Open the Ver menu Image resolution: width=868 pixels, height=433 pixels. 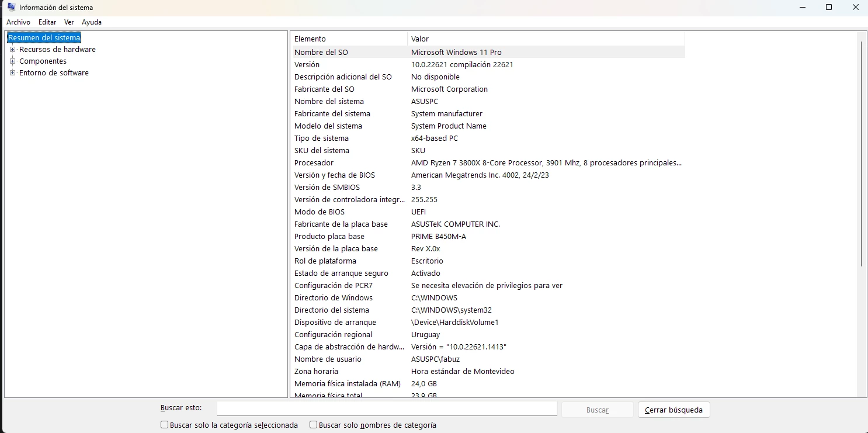point(69,22)
